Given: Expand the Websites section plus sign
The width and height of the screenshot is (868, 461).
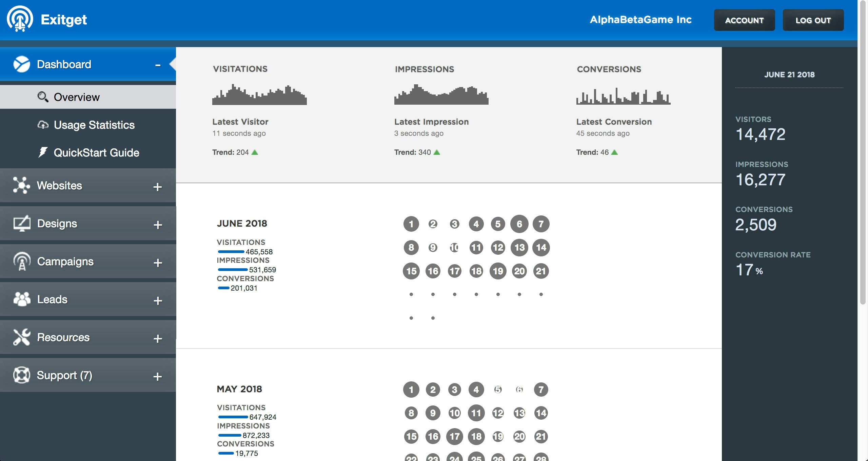Looking at the screenshot, I should 157,187.
